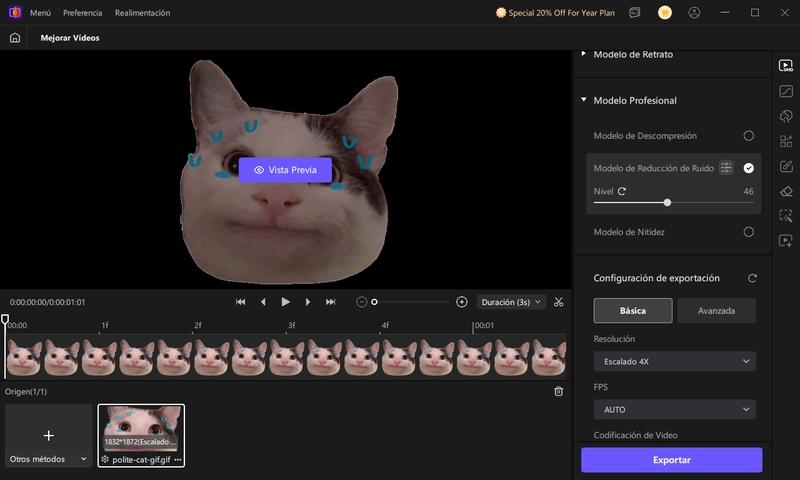Select the magic selection sidebar icon

pos(786,216)
